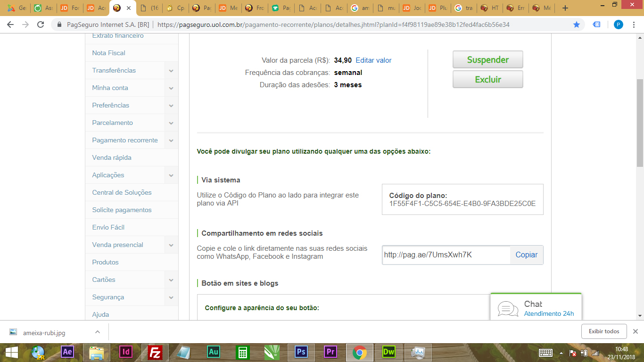Screen dimensions: 644x362
Task: Close the active browser tab
Action: pyautogui.click(x=129, y=8)
